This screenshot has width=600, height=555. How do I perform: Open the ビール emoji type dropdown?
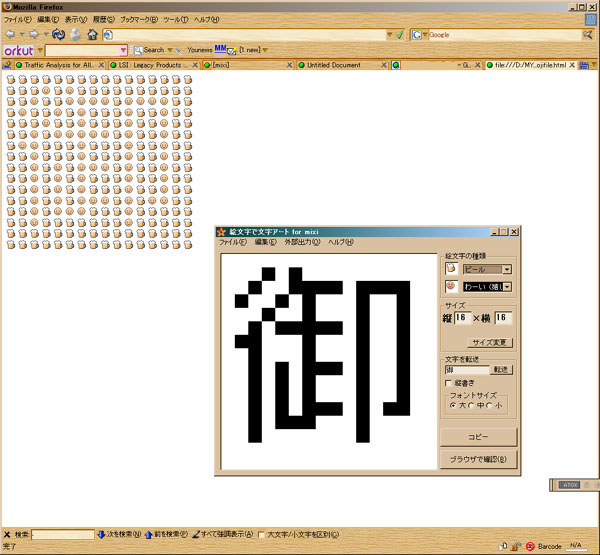click(x=507, y=269)
